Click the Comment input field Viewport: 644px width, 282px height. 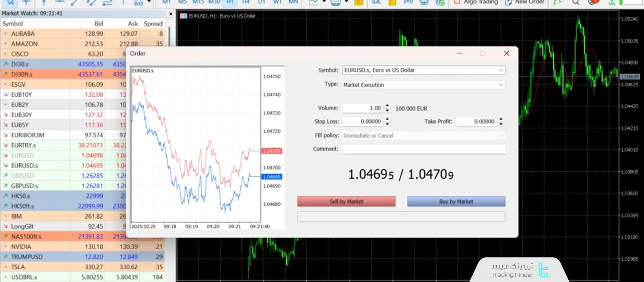[x=423, y=149]
